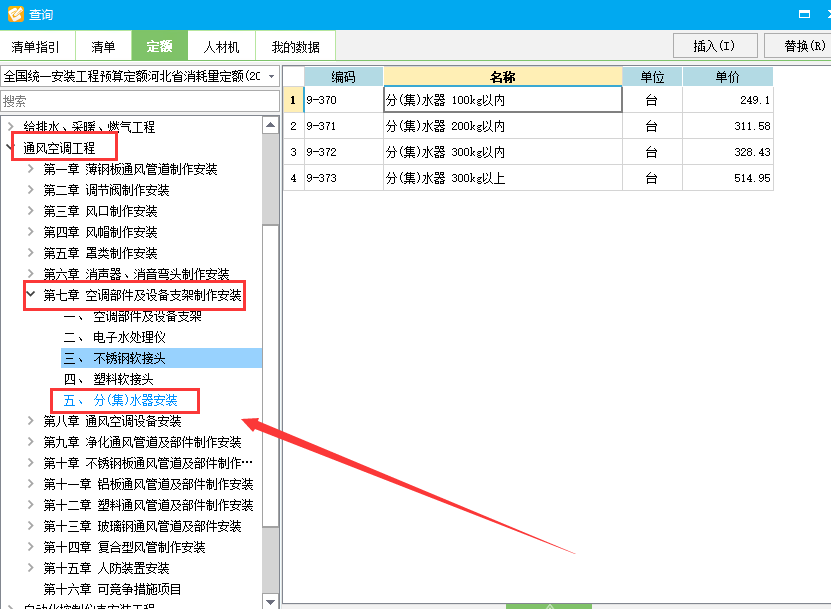Viewport: 831px width, 609px height.
Task: Expand 第一章 薄钢板通风管道制作安装
Action: tap(31, 169)
